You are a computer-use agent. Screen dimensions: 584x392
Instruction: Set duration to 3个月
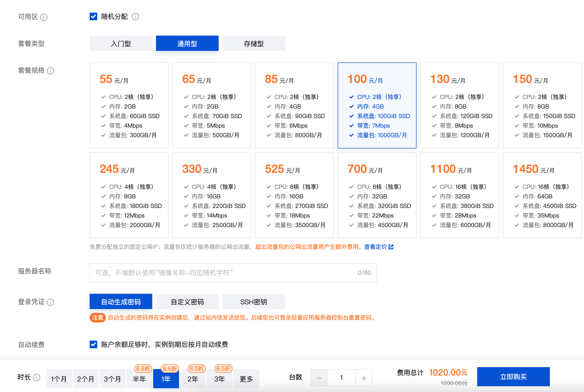point(113,379)
